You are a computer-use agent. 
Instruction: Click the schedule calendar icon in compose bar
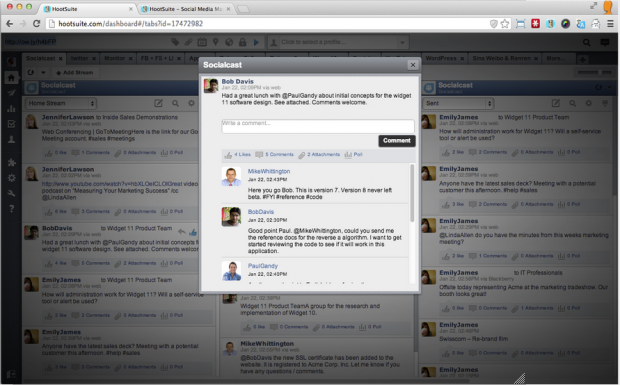[x=202, y=42]
